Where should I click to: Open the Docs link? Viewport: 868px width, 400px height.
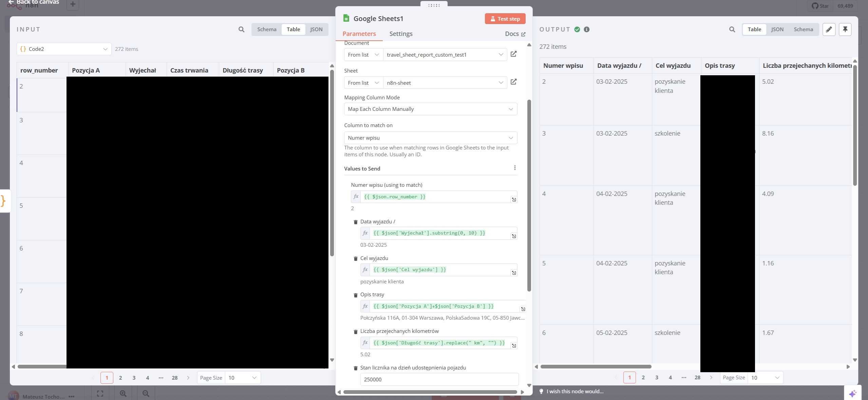[x=515, y=34]
